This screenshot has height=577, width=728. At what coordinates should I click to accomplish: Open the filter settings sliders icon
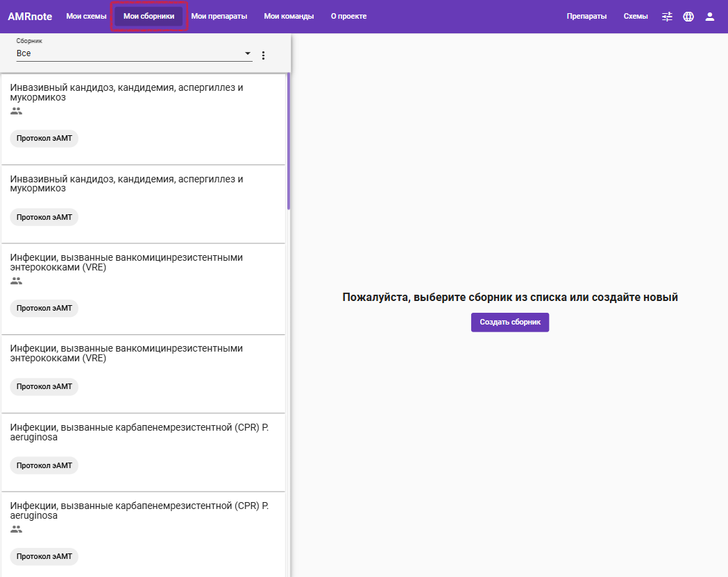pyautogui.click(x=667, y=17)
